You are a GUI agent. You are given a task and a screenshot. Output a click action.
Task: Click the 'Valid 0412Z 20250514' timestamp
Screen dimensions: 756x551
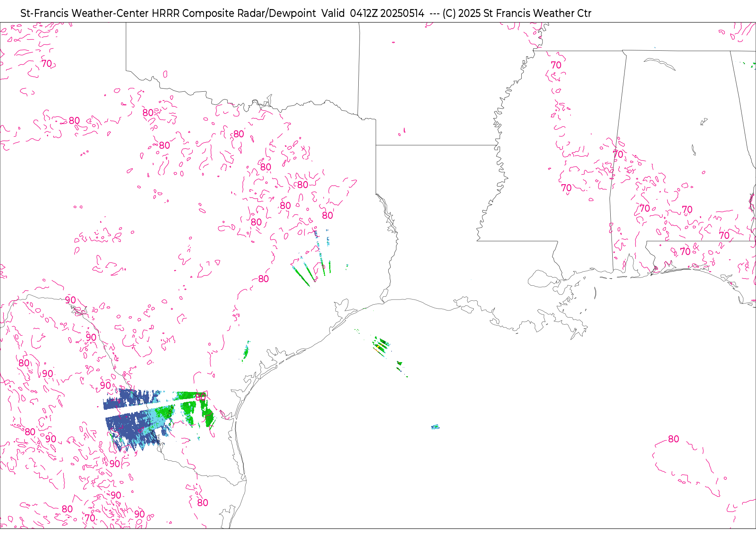373,13
